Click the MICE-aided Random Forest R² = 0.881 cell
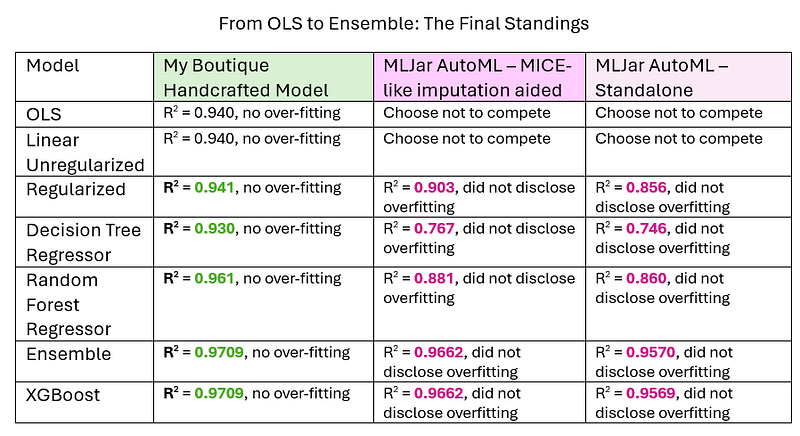The width and height of the screenshot is (800, 436). (478, 288)
